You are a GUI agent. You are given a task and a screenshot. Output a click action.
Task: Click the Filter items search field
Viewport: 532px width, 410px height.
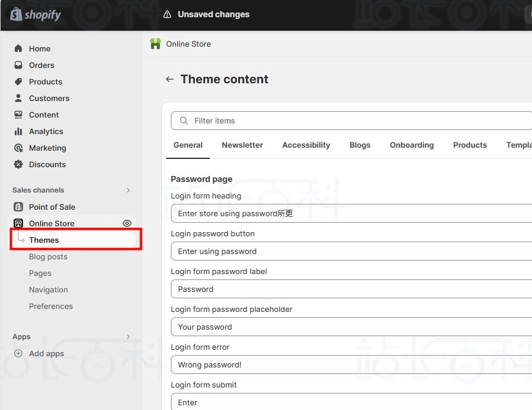[x=351, y=121]
